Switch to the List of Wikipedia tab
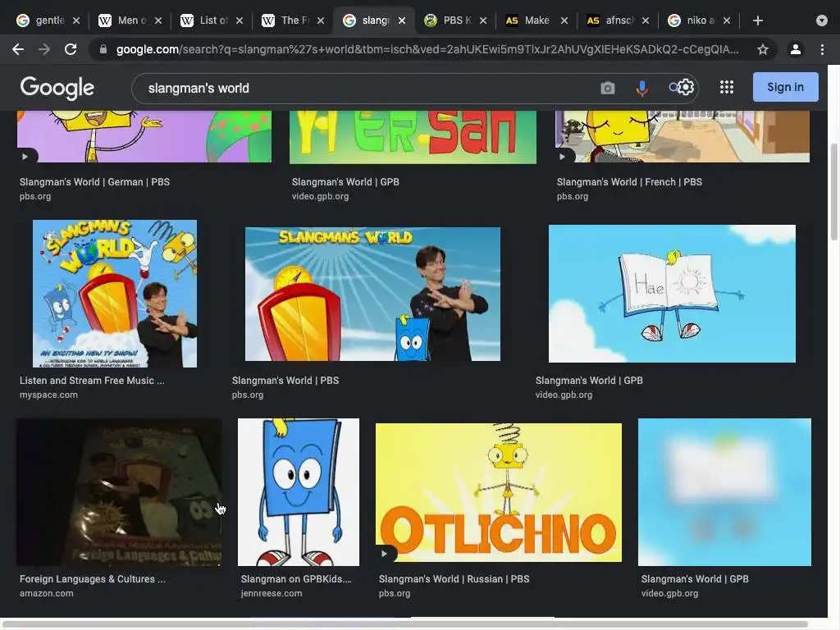 pyautogui.click(x=212, y=21)
